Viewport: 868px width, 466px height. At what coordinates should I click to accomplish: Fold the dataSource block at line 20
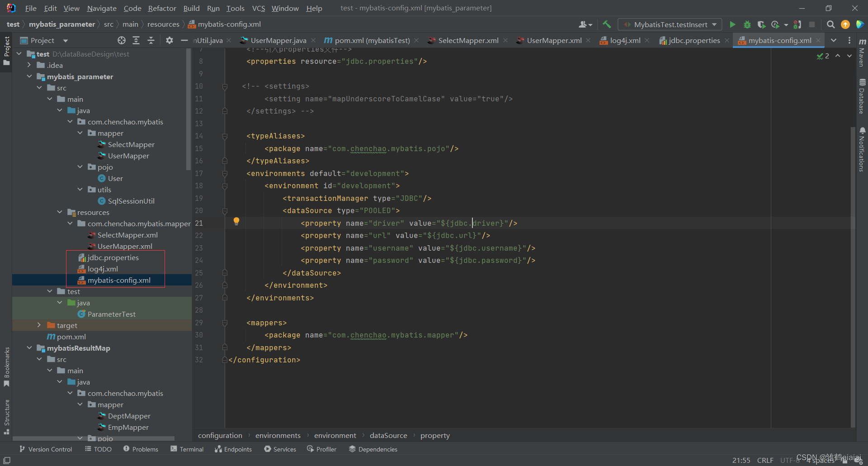point(225,211)
